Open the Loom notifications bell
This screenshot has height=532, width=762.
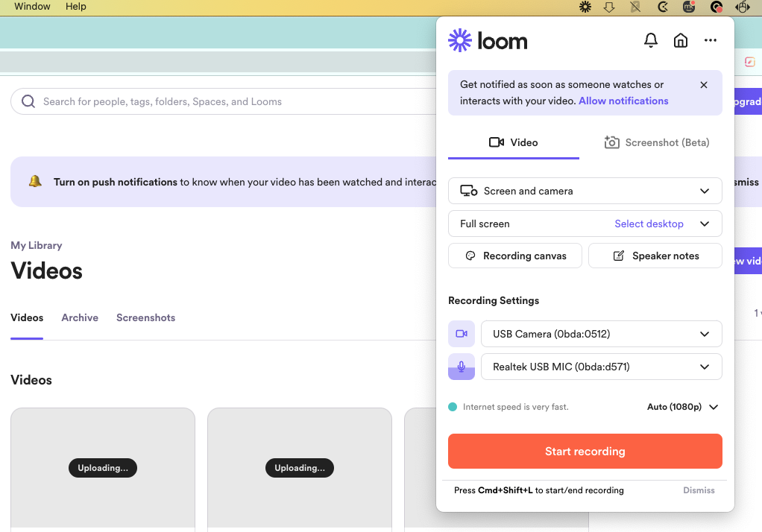click(x=651, y=39)
